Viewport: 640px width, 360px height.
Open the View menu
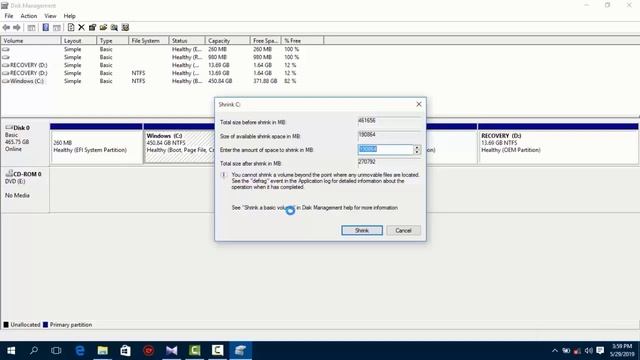(50, 16)
